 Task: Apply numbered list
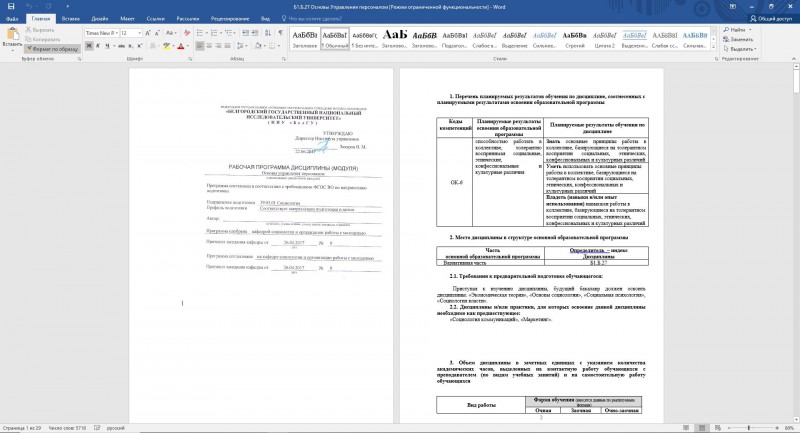click(x=214, y=33)
